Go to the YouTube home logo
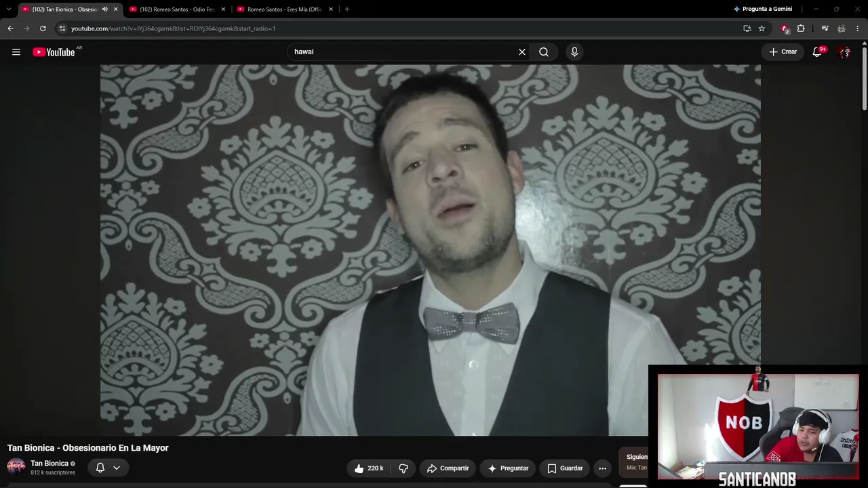Image resolution: width=868 pixels, height=488 pixels. tap(54, 52)
